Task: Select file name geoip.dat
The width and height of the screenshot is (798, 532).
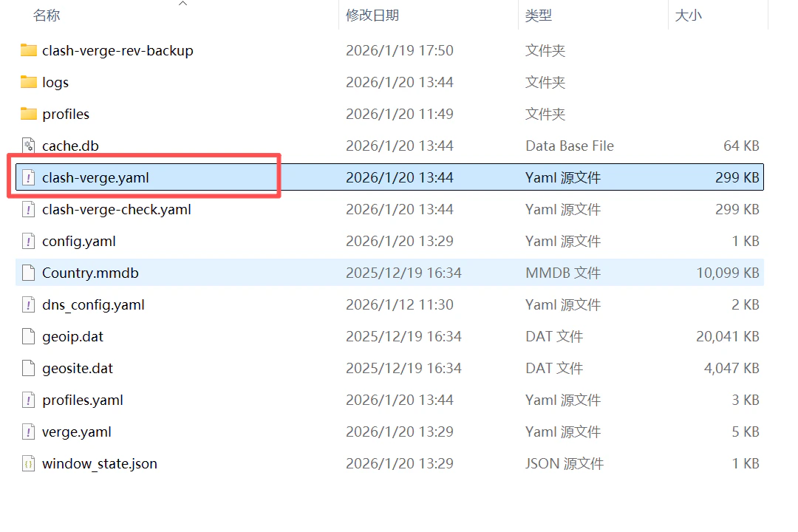Action: tap(72, 336)
